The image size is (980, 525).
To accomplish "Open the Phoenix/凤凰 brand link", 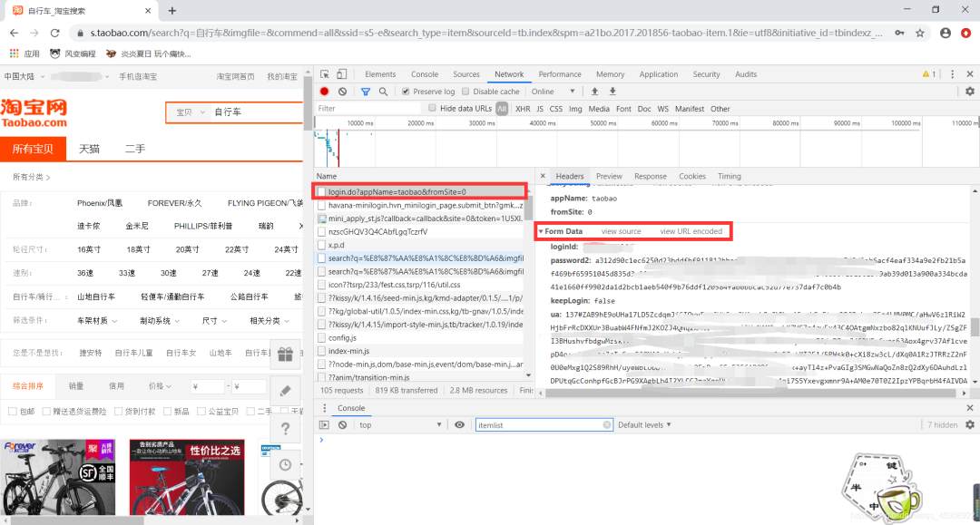I will tap(100, 203).
